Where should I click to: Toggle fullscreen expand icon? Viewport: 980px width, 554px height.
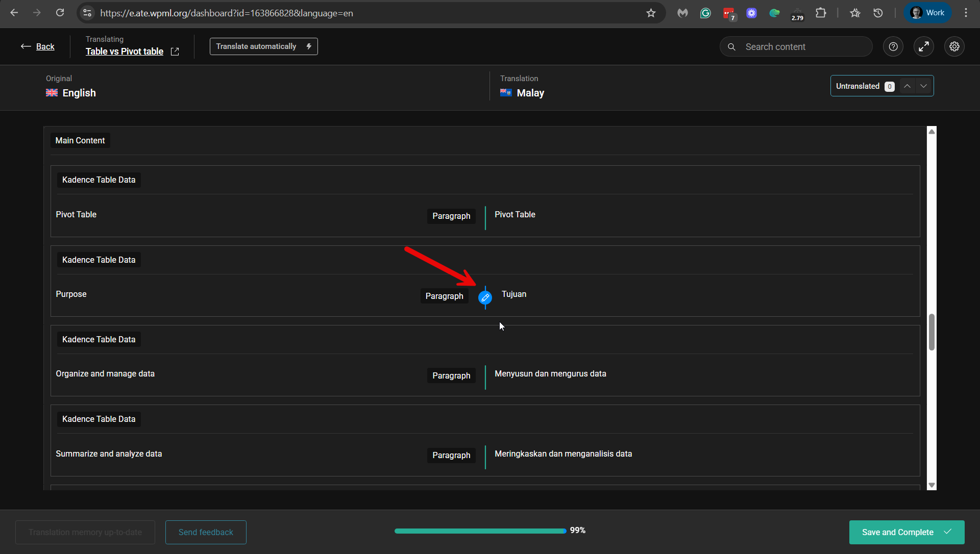[923, 46]
